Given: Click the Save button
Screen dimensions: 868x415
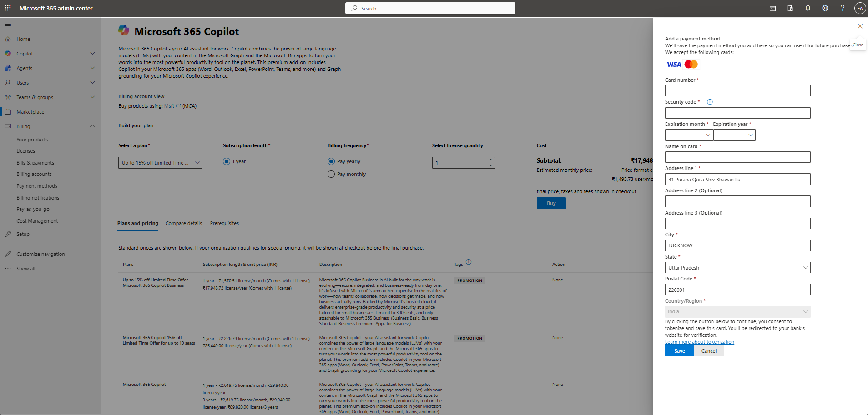Looking at the screenshot, I should click(x=680, y=351).
